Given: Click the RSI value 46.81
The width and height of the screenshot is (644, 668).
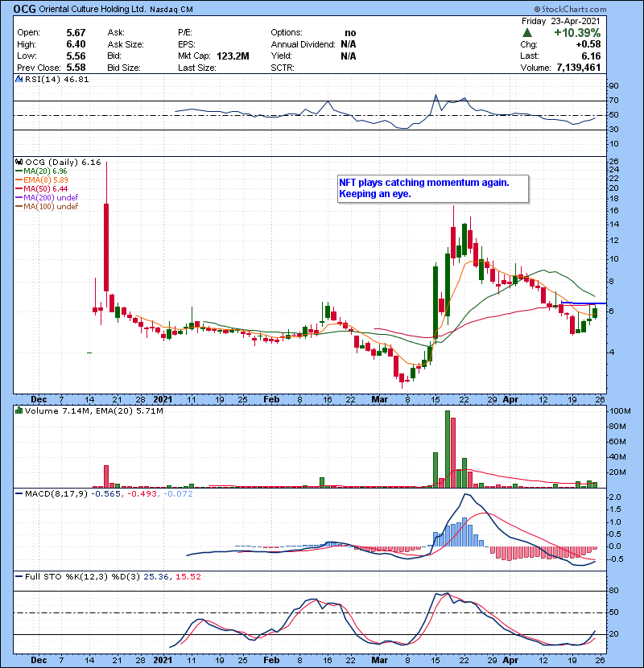Looking at the screenshot, I should pos(75,79).
